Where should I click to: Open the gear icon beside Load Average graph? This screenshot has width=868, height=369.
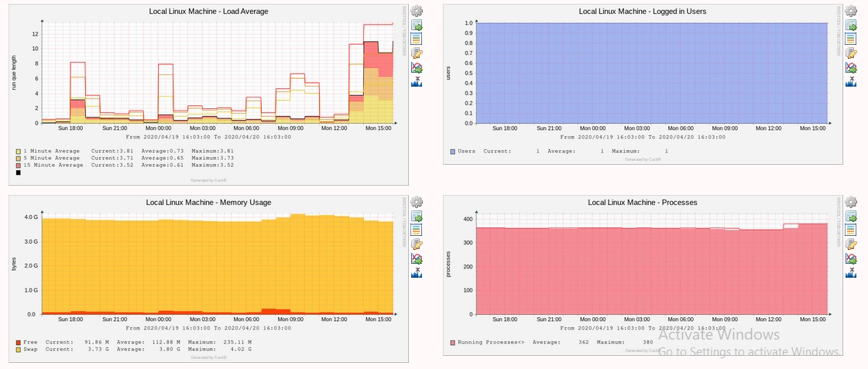tap(417, 11)
